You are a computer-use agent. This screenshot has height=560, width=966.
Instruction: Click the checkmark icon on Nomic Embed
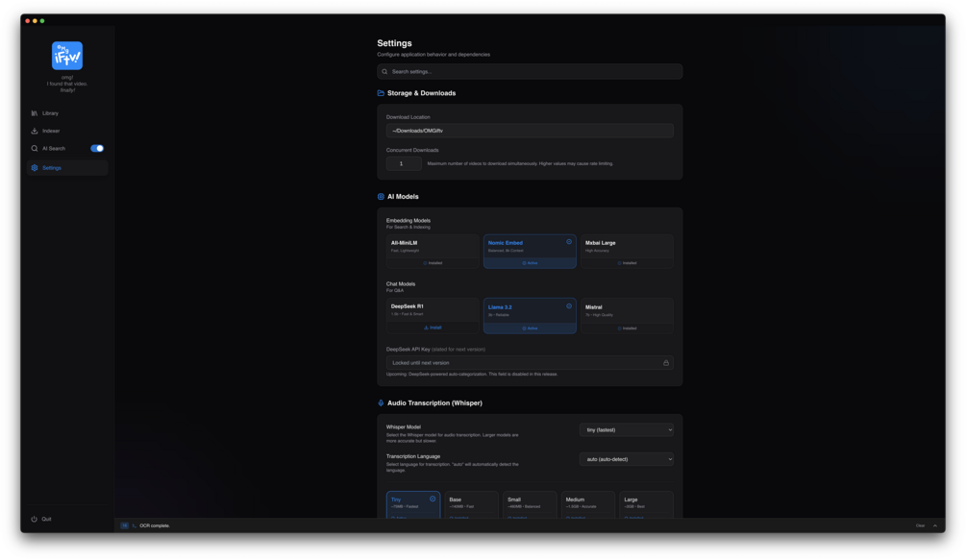(x=569, y=242)
